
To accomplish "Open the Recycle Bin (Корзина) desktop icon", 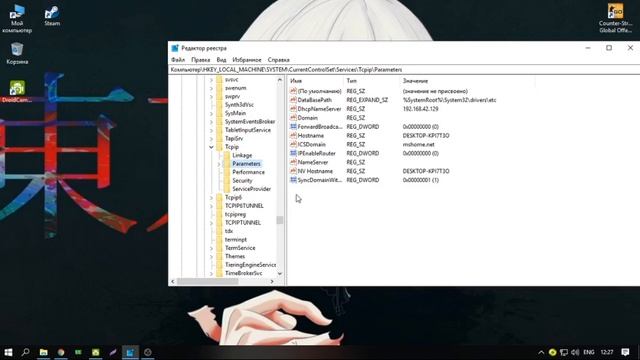I will click(17, 53).
